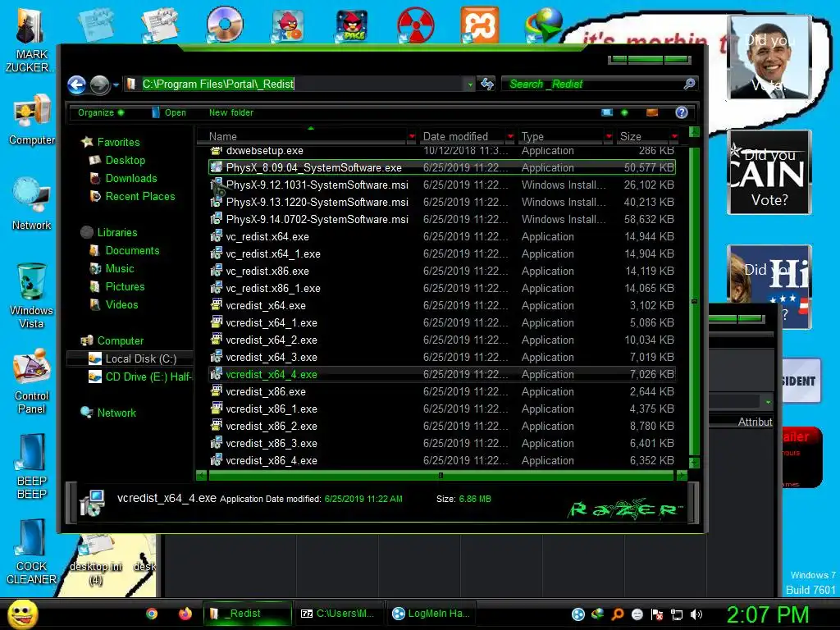The image size is (840, 630).
Task: Click the New folder button
Action: [x=231, y=112]
